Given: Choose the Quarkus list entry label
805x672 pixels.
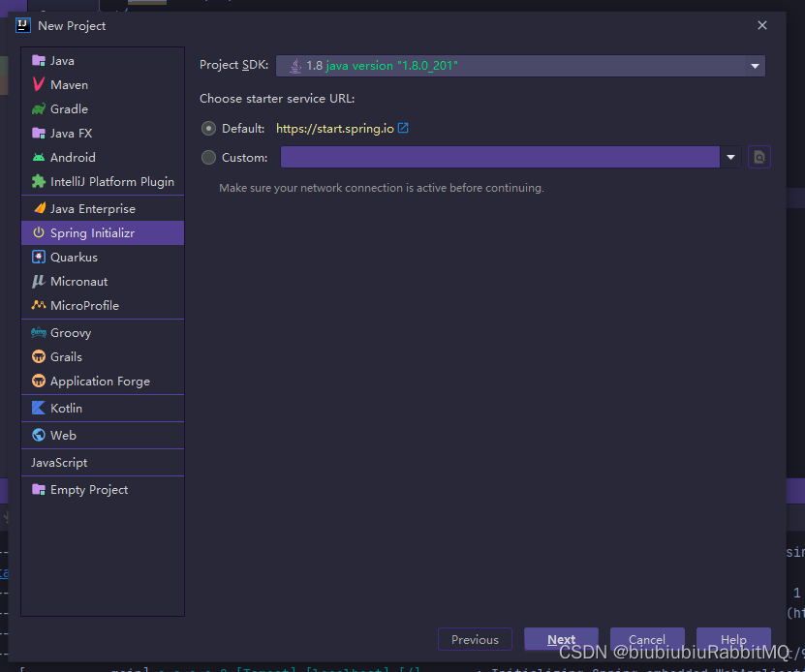Looking at the screenshot, I should point(74,258).
